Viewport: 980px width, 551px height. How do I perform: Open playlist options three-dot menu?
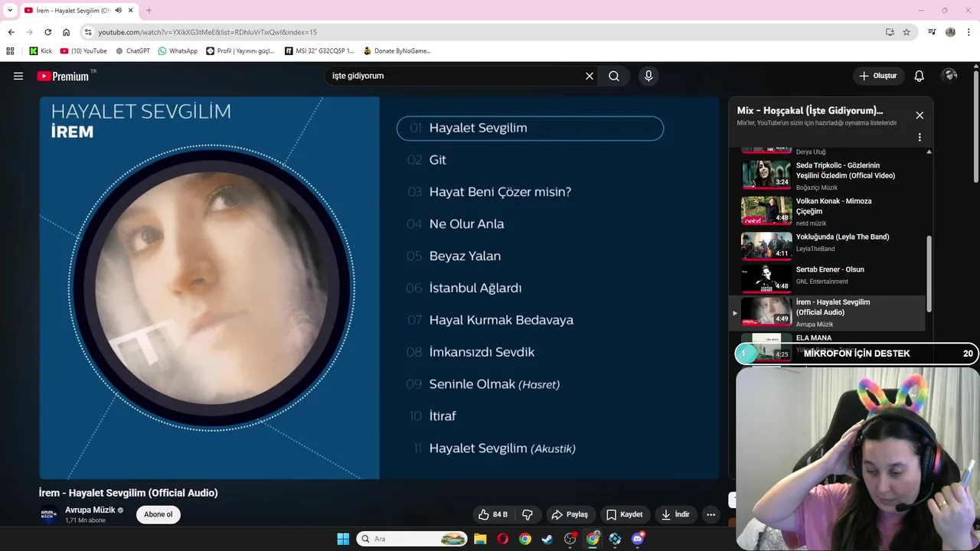point(920,137)
